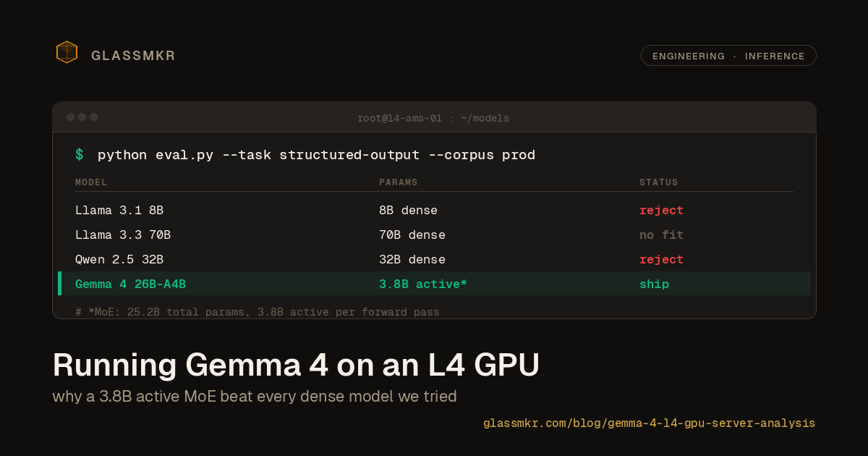868x456 pixels.
Task: Click the 3.8B active* params cell
Action: [x=423, y=284]
